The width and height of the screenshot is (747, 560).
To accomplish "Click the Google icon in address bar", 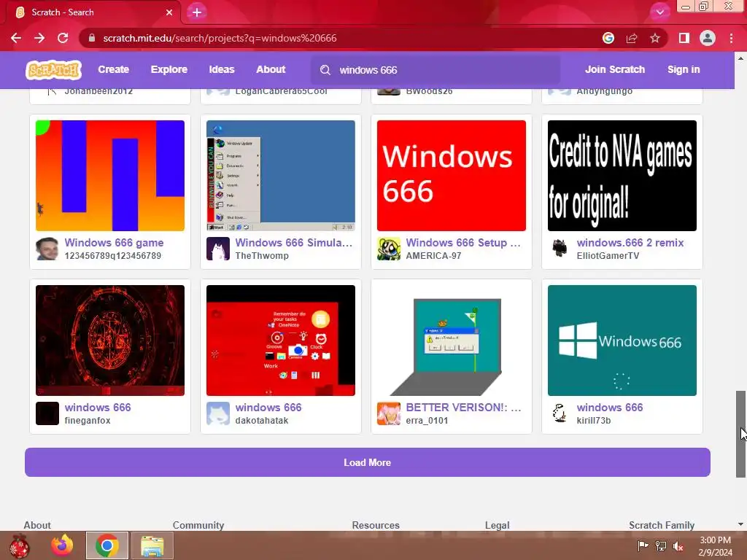I will point(608,38).
